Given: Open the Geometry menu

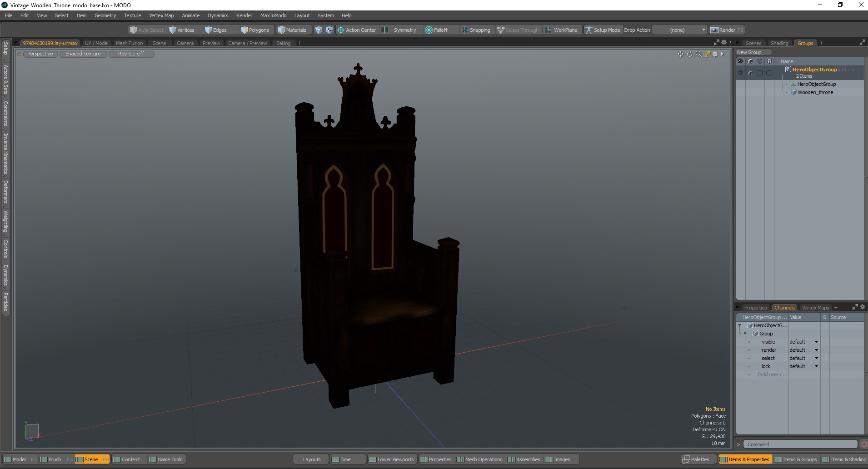Looking at the screenshot, I should 105,15.
